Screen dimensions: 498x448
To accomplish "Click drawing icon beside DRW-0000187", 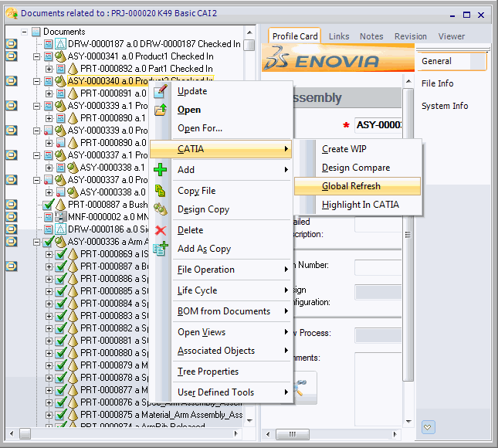I will (60, 44).
